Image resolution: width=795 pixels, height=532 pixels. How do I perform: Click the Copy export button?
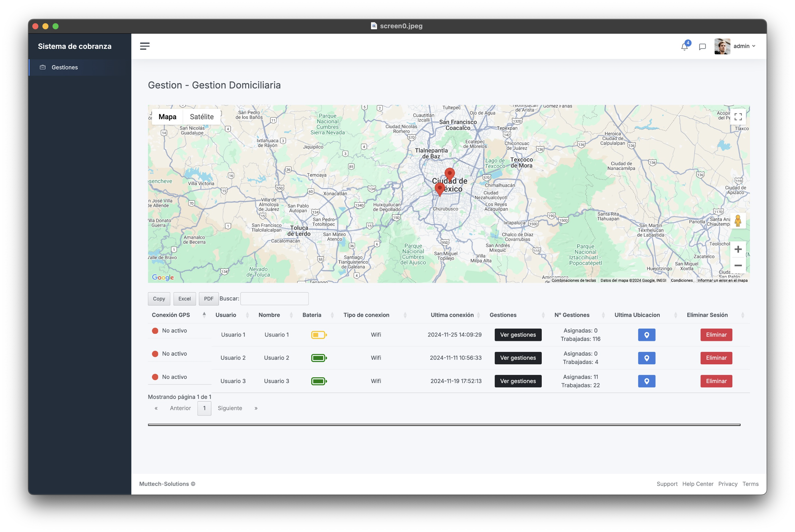tap(159, 299)
